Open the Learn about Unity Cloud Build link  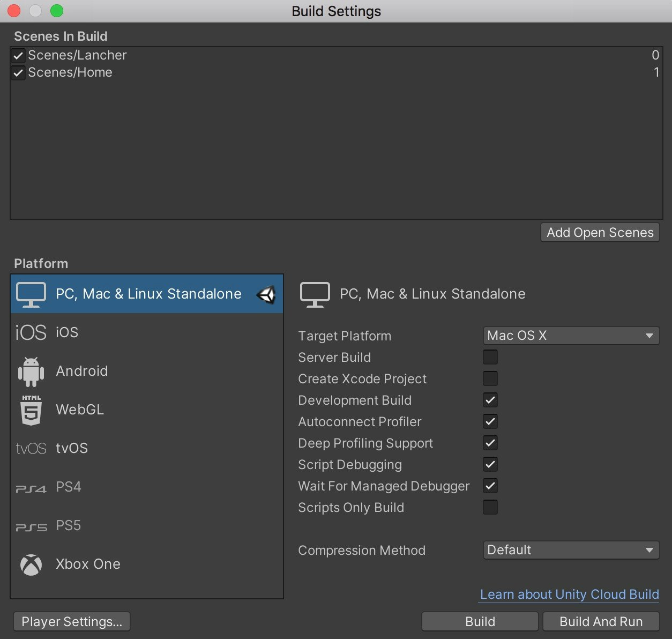tap(570, 595)
